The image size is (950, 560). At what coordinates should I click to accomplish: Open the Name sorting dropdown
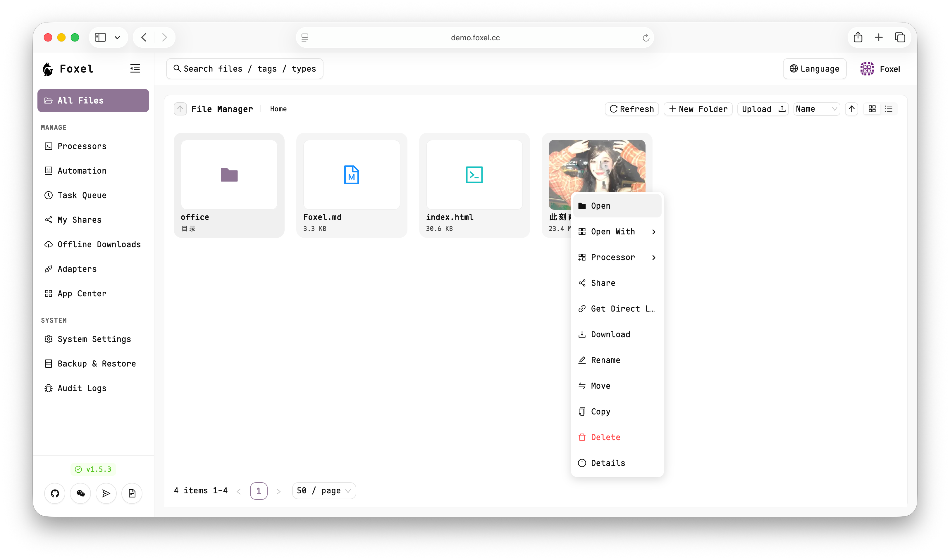[x=816, y=109]
